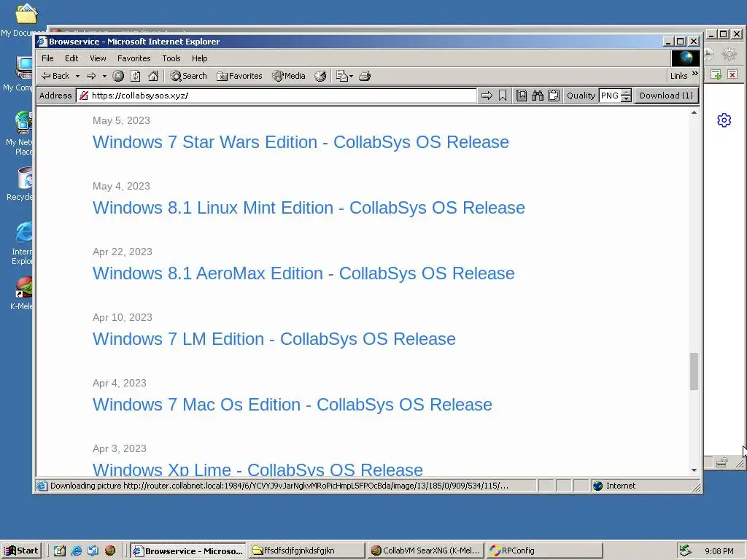The image size is (747, 560).
Task: Click the scrollbar up arrow in page
Action: point(694,113)
